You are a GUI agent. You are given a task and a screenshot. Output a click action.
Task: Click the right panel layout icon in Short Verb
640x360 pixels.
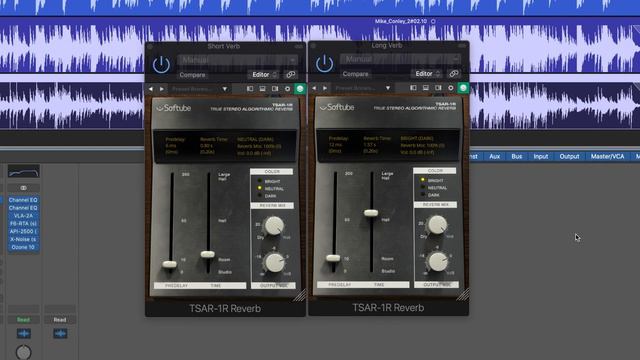coord(275,89)
